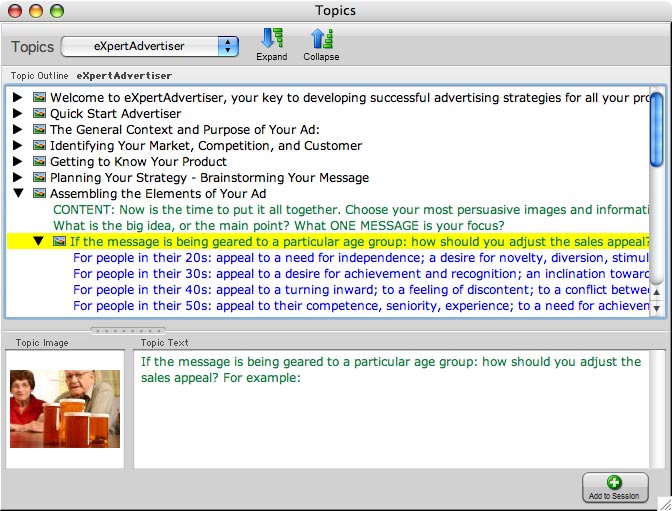The image size is (672, 511).
Task: Select the highlighted particular age group row
Action: click(x=328, y=241)
